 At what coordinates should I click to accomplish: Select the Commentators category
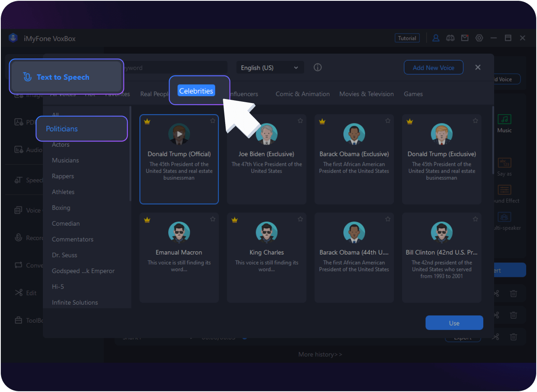click(x=73, y=239)
